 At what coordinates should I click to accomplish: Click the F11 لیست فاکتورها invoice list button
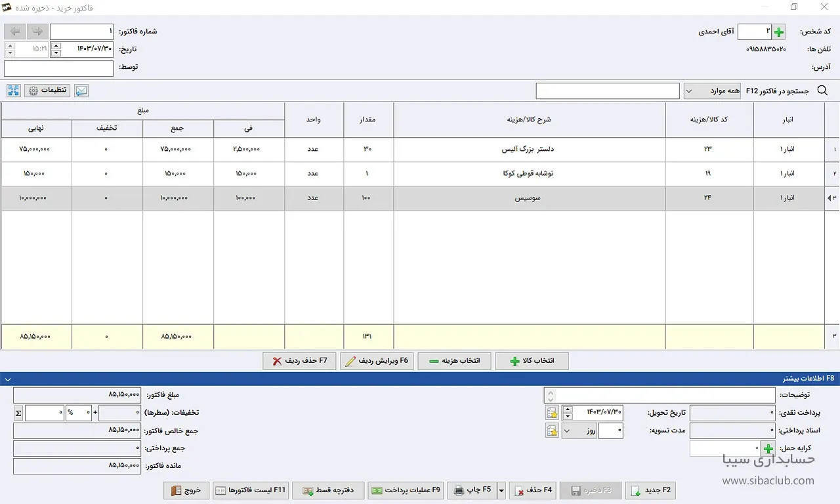[251, 490]
